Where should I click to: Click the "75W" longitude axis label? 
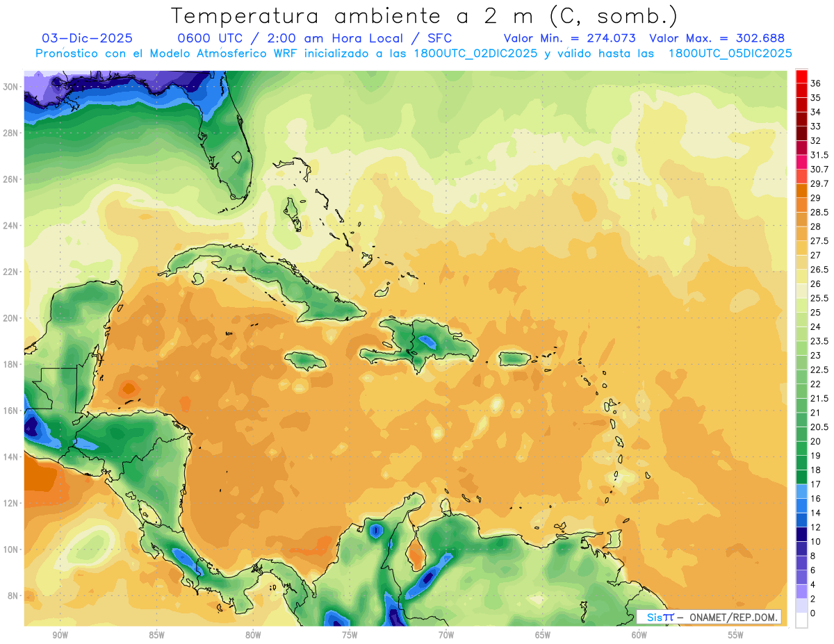point(350,635)
